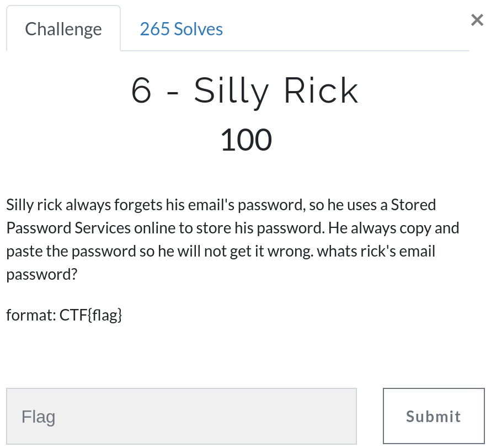Click the challenge description paragraph

tap(232, 239)
